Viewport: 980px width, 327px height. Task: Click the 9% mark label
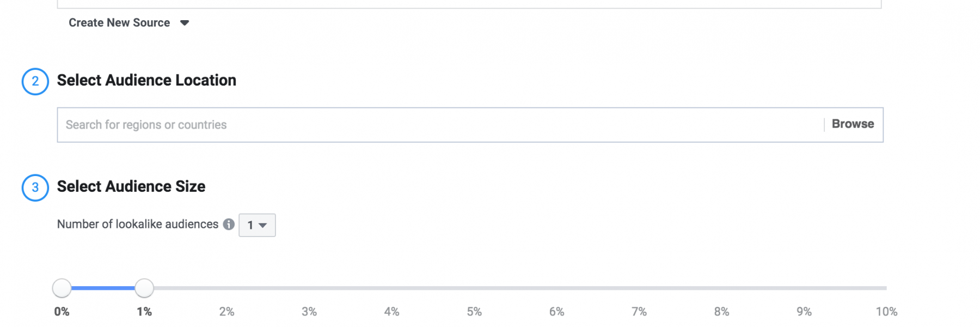point(804,312)
